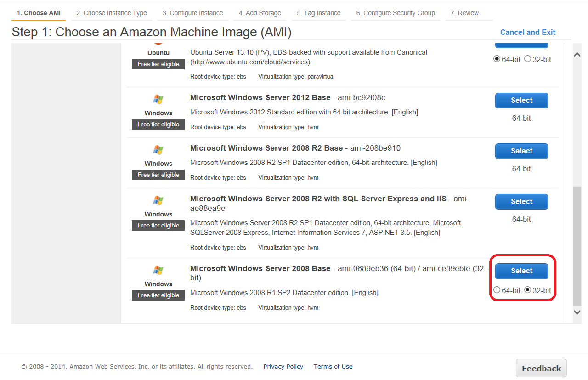
Task: Go to the Configure Security Group tab
Action: (396, 13)
